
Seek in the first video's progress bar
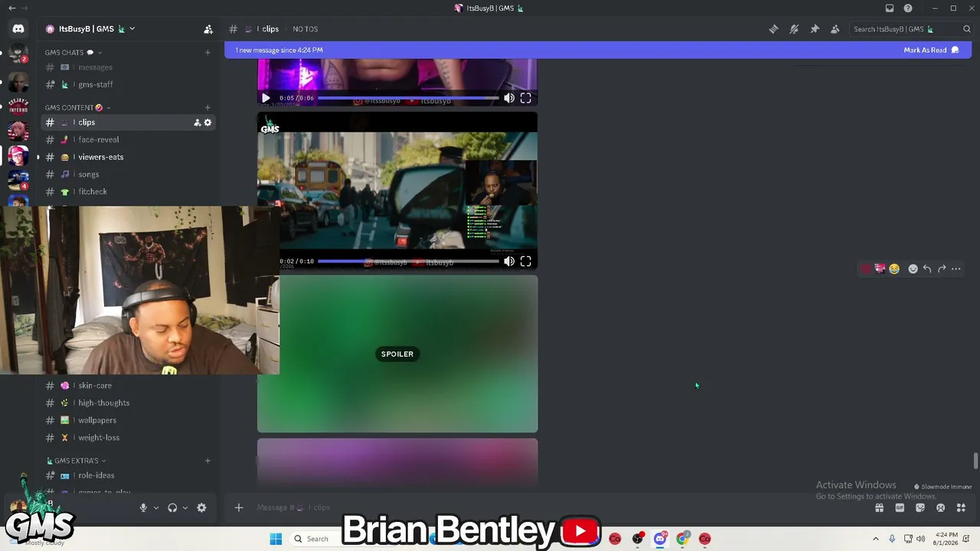coord(408,98)
